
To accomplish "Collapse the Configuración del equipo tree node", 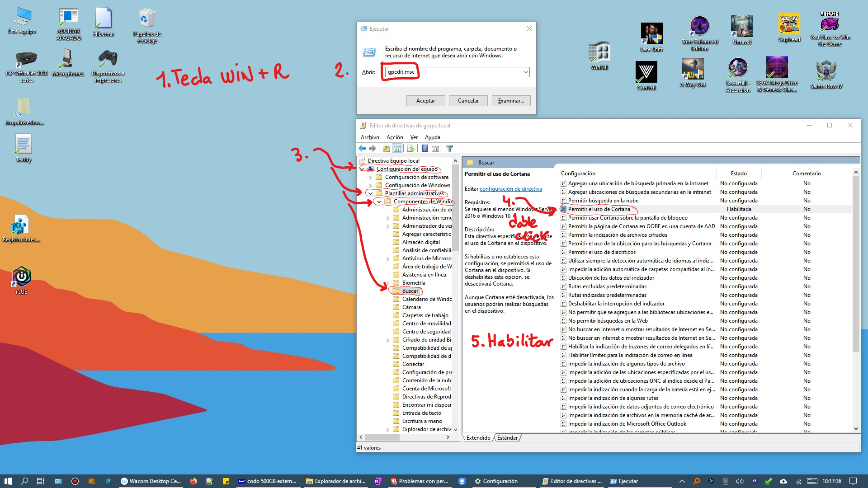I will click(362, 169).
